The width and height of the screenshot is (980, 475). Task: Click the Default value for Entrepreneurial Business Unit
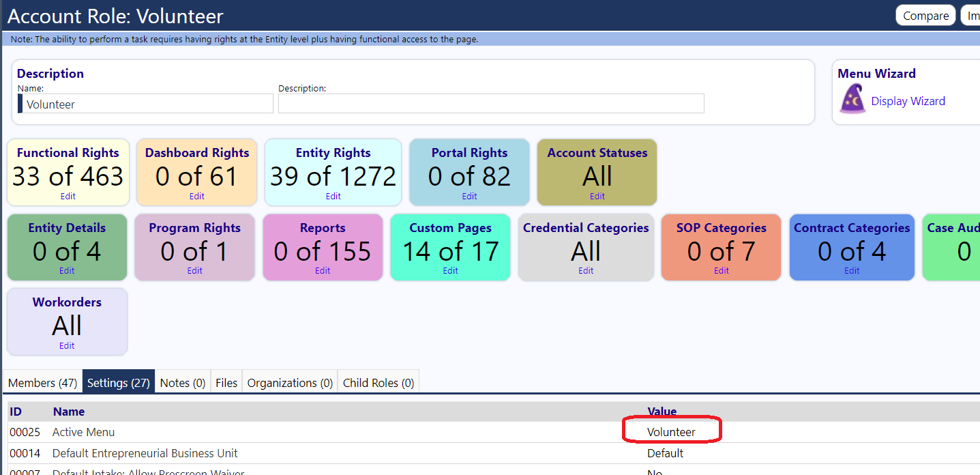[665, 453]
